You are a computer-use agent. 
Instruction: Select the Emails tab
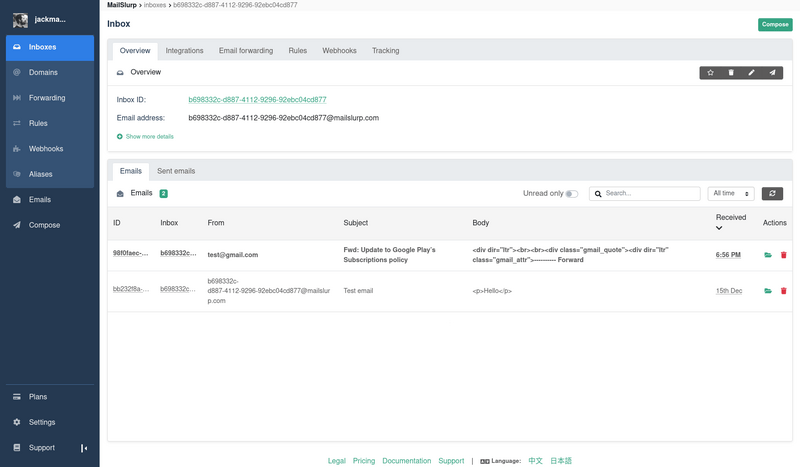coord(131,171)
